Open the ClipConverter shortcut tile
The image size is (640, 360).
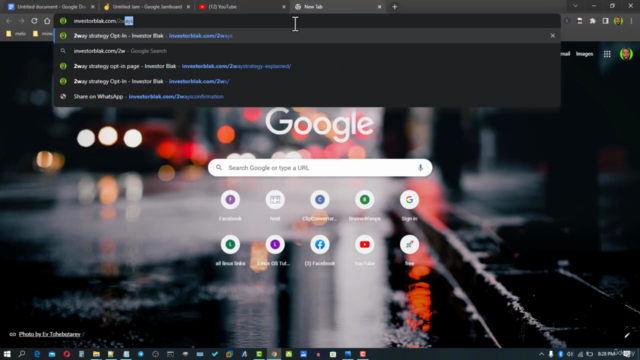320,206
